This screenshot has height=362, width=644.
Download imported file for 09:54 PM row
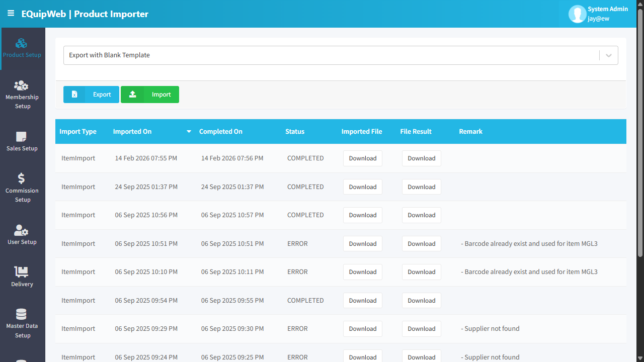[x=363, y=301]
